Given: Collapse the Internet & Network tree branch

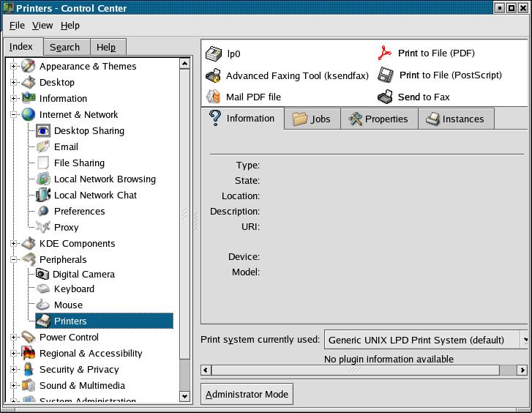Looking at the screenshot, I should [x=14, y=115].
